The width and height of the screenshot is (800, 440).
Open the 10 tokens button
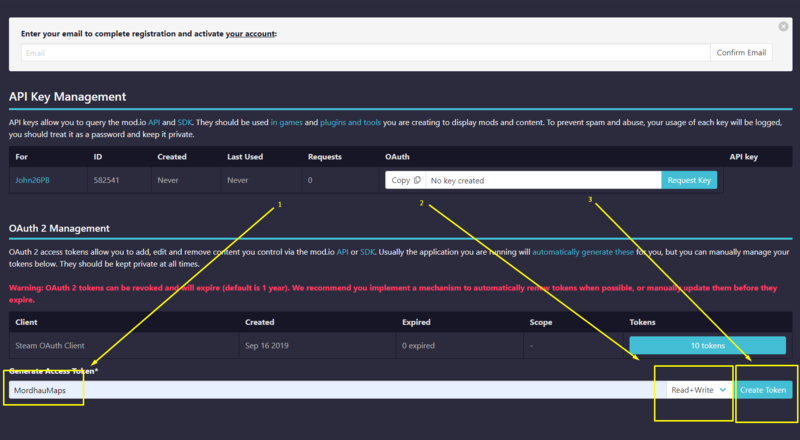tap(707, 345)
